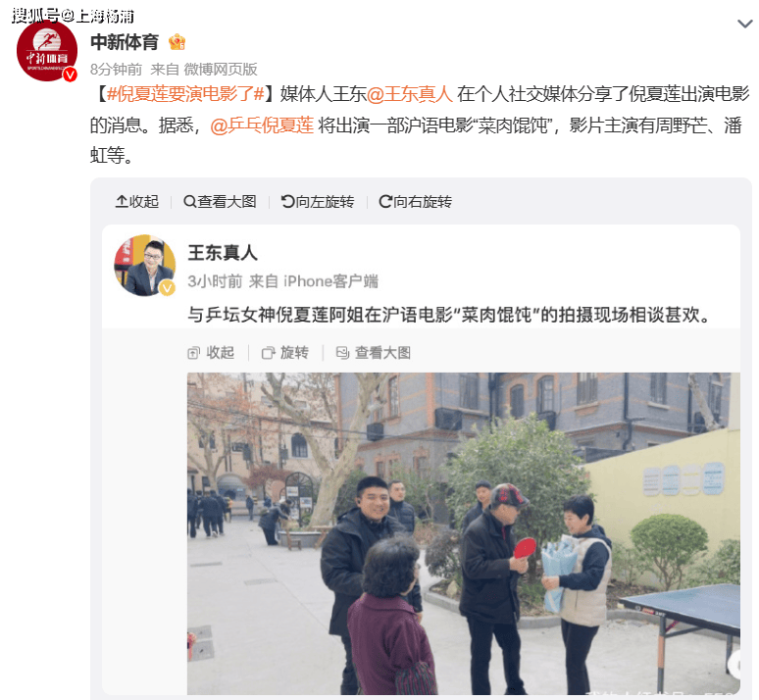Viewport: 759px width, 700px height.
Task: Rotate image right with 向右旋转
Action: 416,201
